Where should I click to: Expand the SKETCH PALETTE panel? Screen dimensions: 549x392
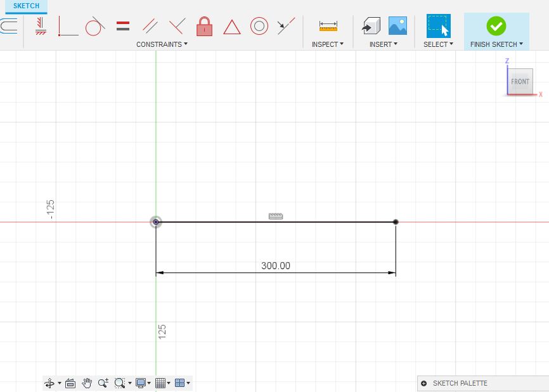pos(423,383)
